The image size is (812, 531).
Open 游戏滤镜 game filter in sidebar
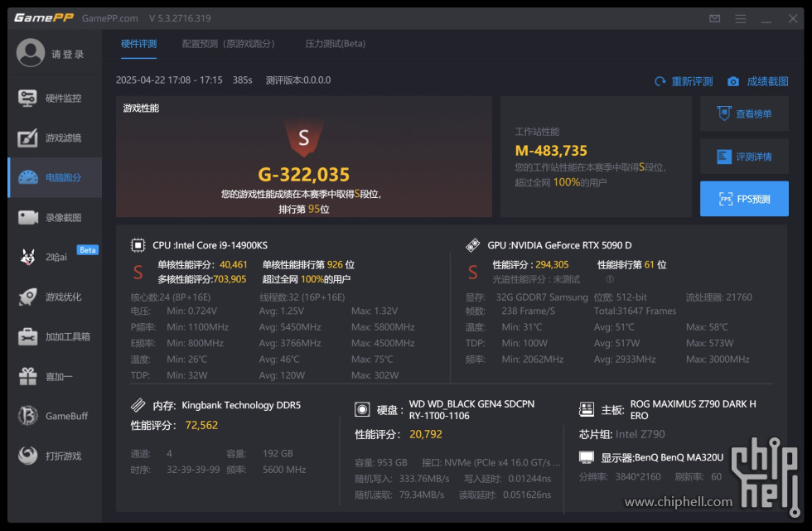(55, 138)
